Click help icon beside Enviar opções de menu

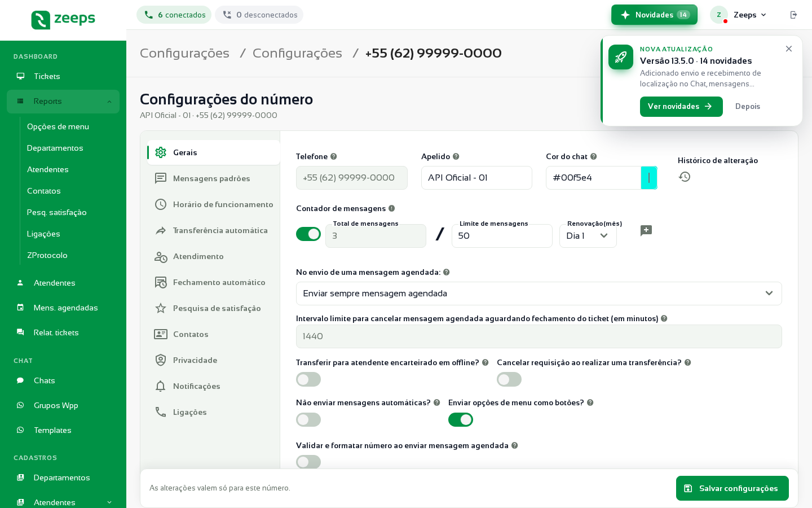pos(590,402)
